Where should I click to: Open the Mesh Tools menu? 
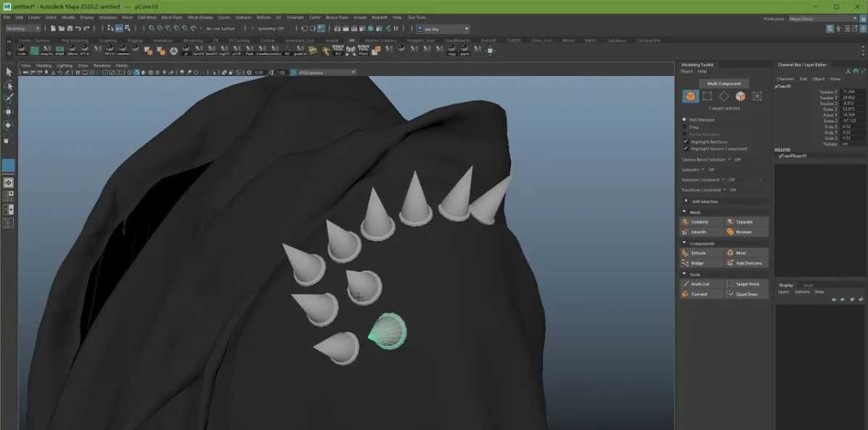point(172,17)
